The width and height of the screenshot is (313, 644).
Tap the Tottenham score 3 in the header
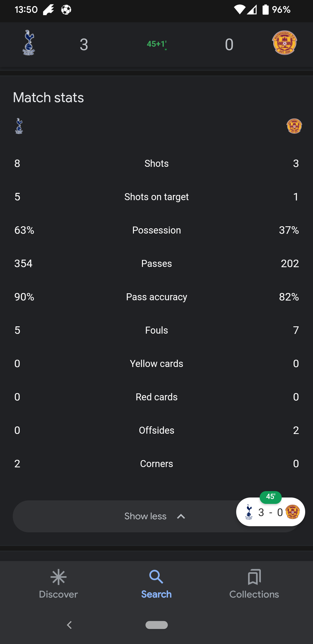point(84,45)
